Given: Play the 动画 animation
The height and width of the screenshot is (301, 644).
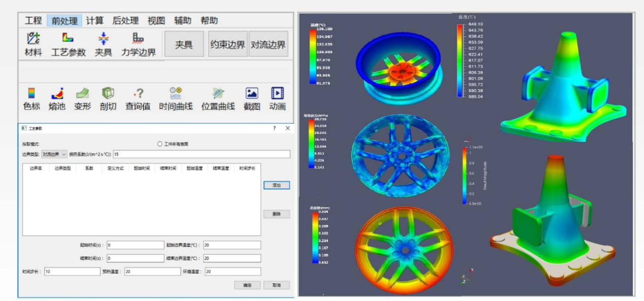Looking at the screenshot, I should click(x=278, y=98).
